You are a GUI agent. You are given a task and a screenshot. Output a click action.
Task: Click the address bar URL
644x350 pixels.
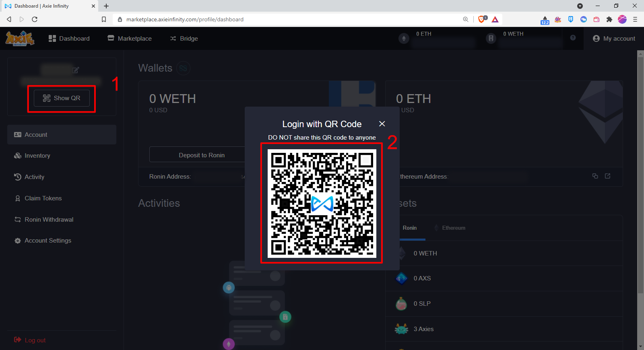pos(185,19)
